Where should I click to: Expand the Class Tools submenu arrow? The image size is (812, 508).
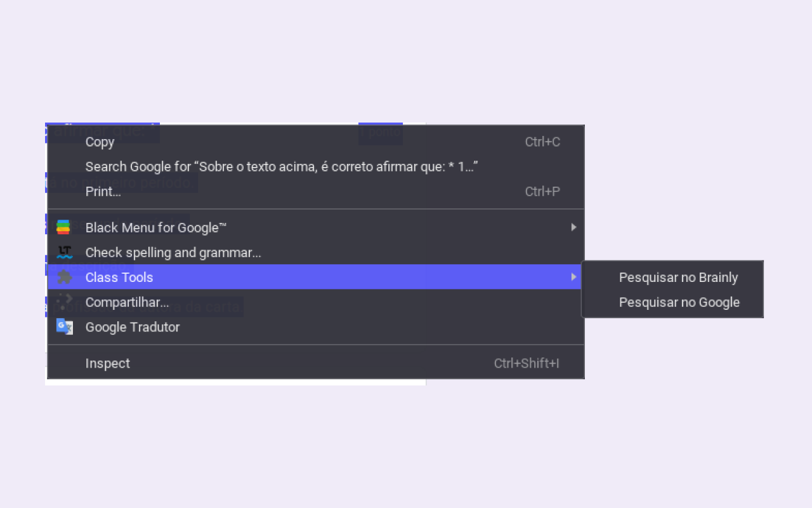[573, 277]
